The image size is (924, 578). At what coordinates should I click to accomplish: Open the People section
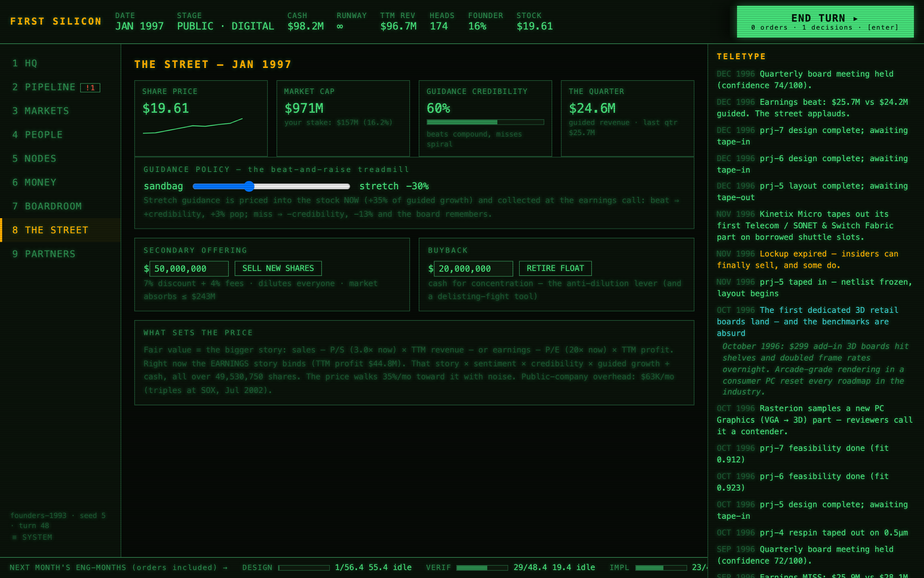60,134
